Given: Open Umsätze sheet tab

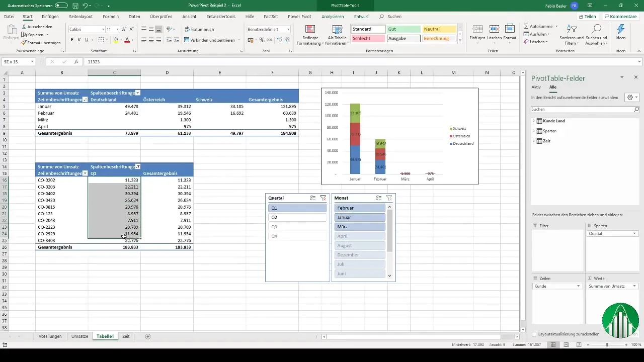Looking at the screenshot, I should pos(80,336).
